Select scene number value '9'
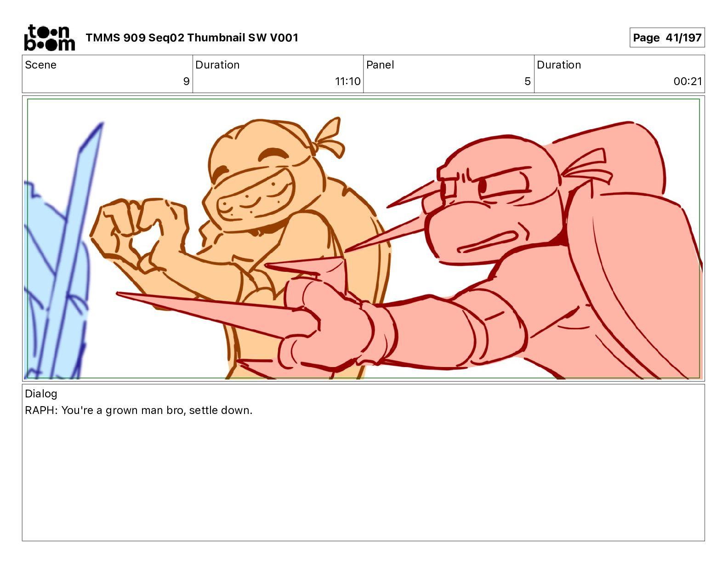728x563 pixels. pyautogui.click(x=186, y=81)
